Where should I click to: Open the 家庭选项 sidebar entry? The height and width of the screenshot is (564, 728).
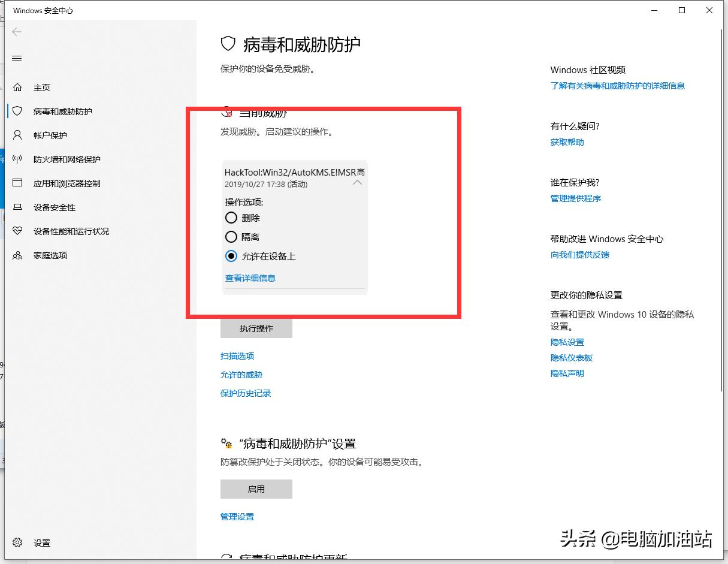(17, 255)
